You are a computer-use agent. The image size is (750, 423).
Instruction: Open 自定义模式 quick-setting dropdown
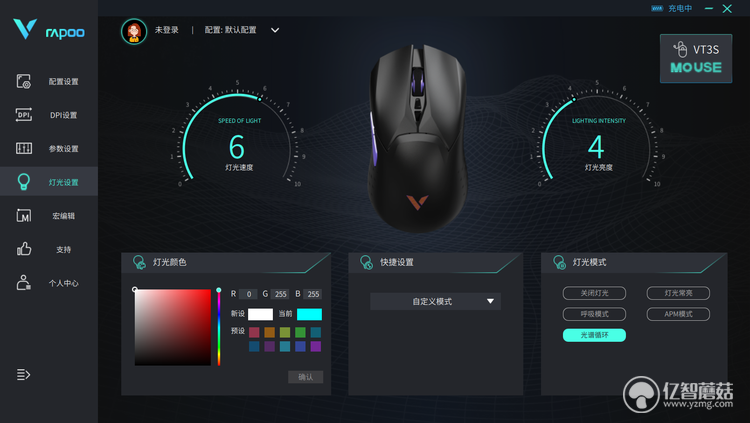435,301
